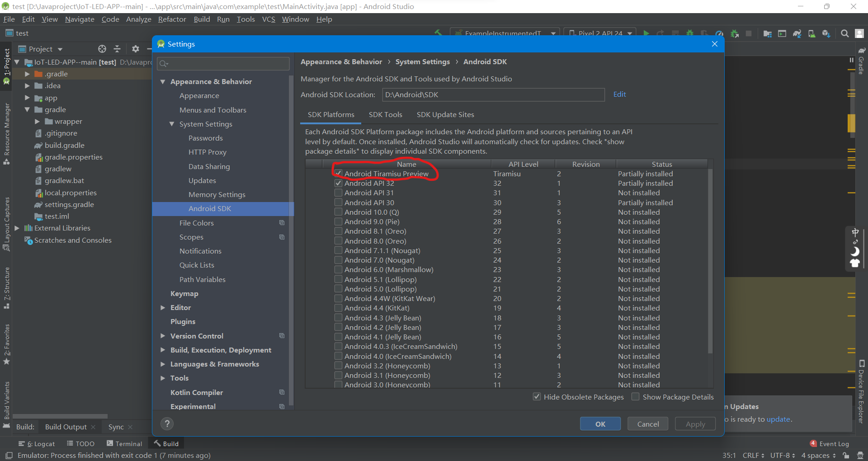Open run configuration dropdown ExampleInstrumentedT
This screenshot has width=868, height=461.
[x=505, y=33]
